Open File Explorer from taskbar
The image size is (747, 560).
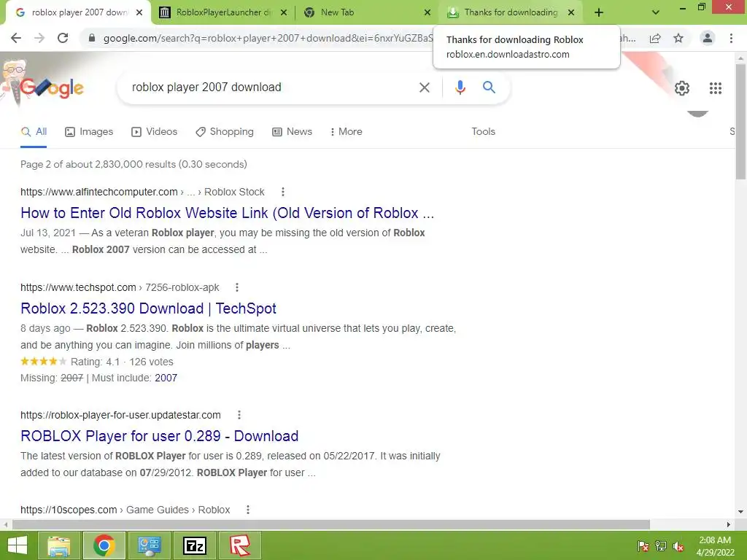tap(58, 545)
